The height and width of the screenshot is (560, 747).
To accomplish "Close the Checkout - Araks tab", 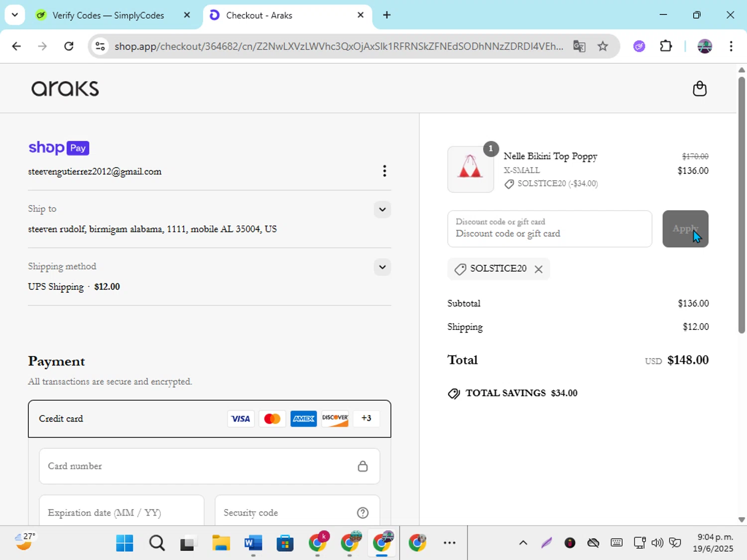I will pos(361,15).
